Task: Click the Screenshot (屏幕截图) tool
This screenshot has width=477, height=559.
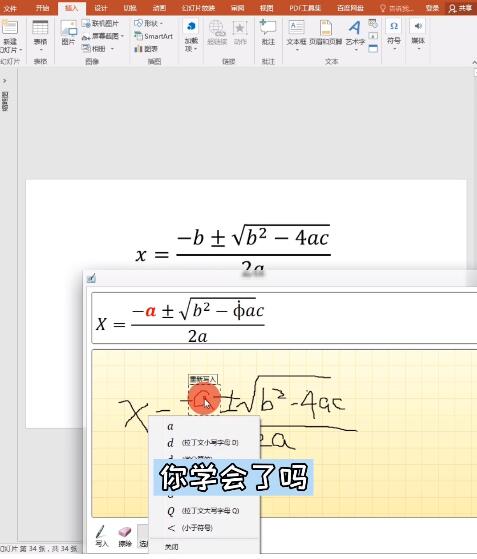Action: click(101, 36)
